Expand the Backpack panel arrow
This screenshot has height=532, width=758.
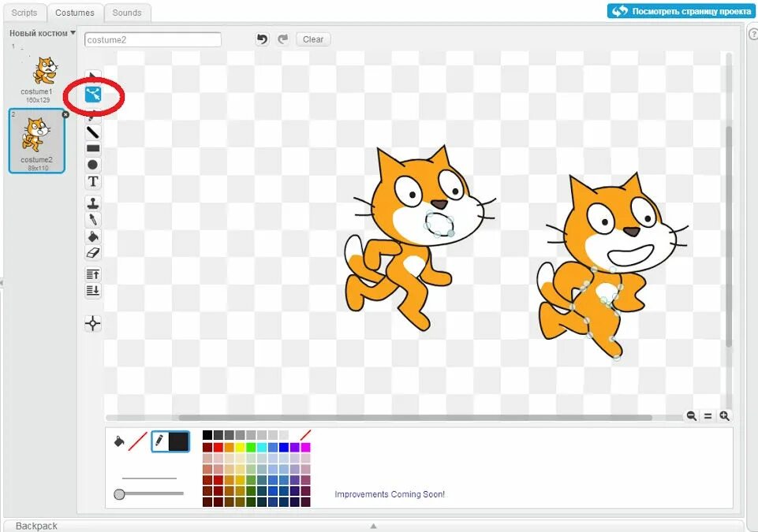pyautogui.click(x=373, y=526)
